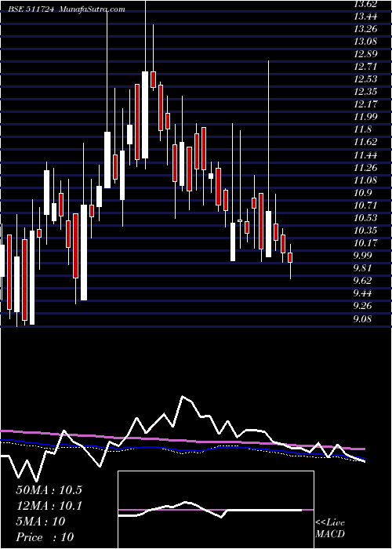The width and height of the screenshot is (392, 549).
Task: Select the 12.53 price axis label
Action: (365, 79)
